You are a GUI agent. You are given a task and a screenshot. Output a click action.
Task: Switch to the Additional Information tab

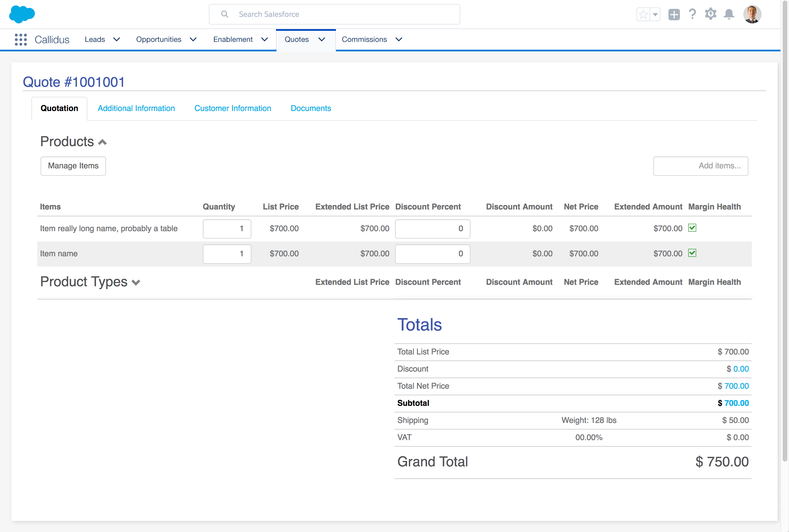point(136,108)
